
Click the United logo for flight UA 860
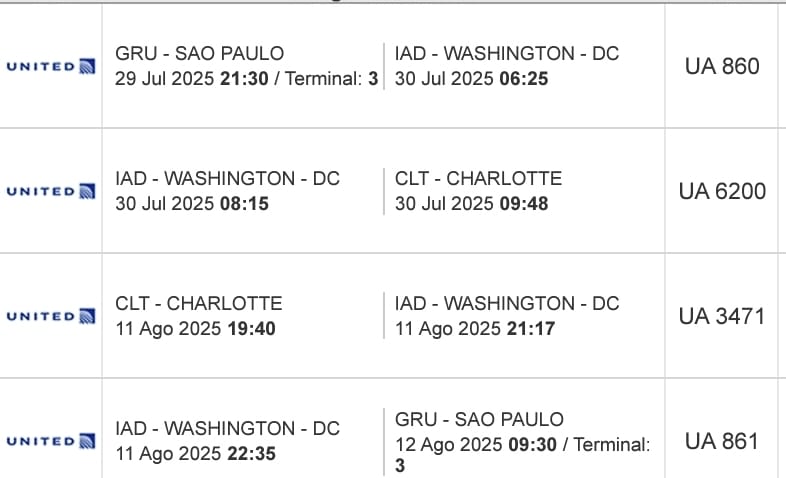(x=51, y=67)
